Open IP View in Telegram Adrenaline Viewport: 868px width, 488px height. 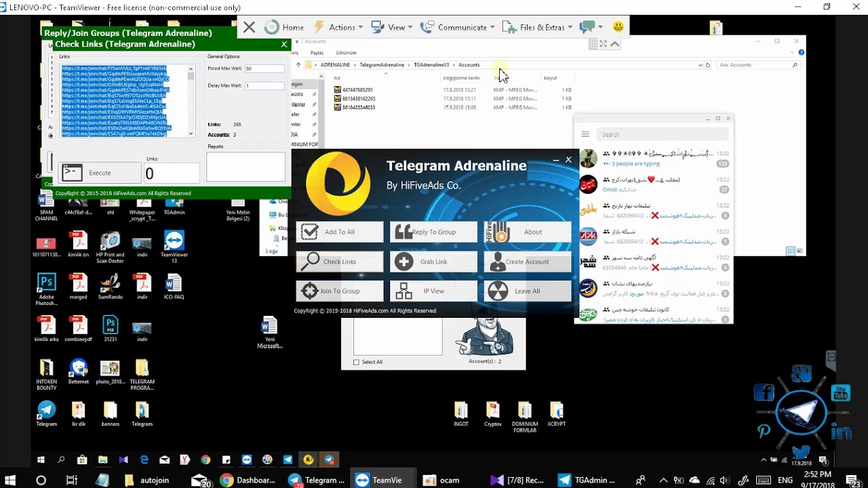(x=433, y=291)
